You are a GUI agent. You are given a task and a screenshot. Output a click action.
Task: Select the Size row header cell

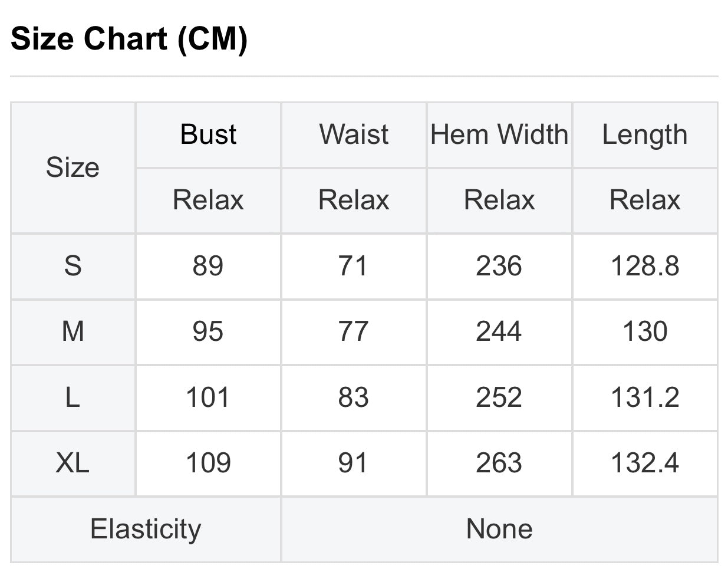[x=73, y=167]
